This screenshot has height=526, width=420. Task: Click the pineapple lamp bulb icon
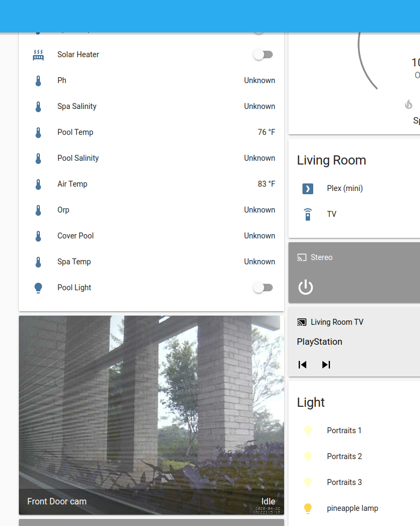coord(308,508)
